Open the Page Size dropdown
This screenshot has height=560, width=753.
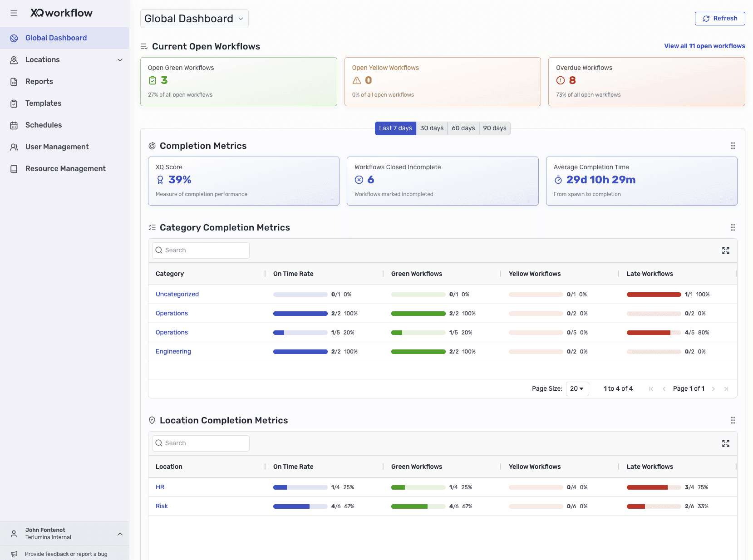click(577, 388)
